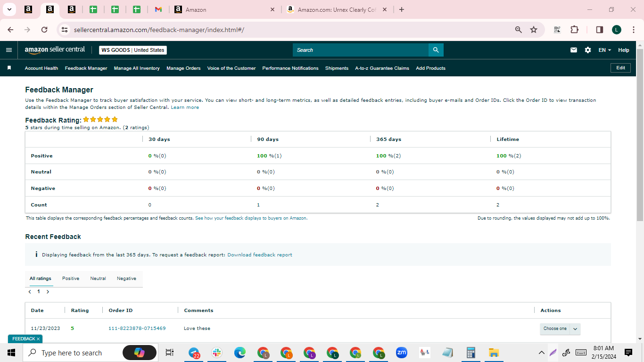This screenshot has height=362, width=644.
Task: Go back to the previous page
Action: (11, 30)
